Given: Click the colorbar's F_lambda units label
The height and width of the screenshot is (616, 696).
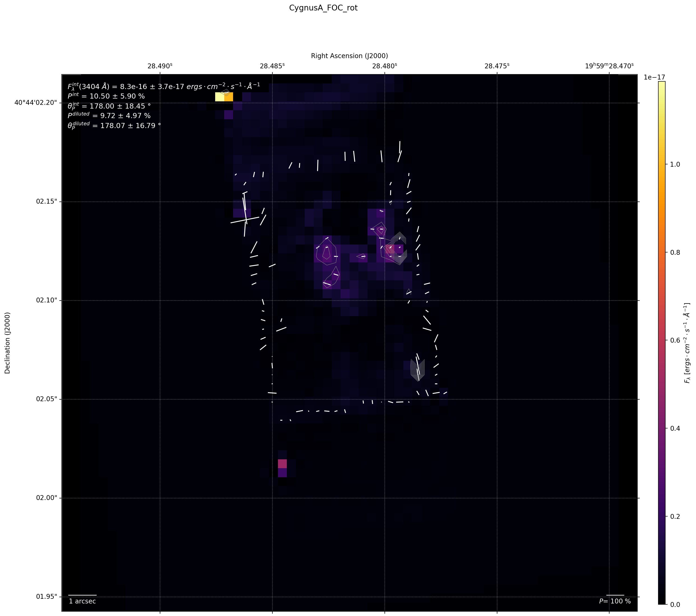Looking at the screenshot, I should click(687, 343).
